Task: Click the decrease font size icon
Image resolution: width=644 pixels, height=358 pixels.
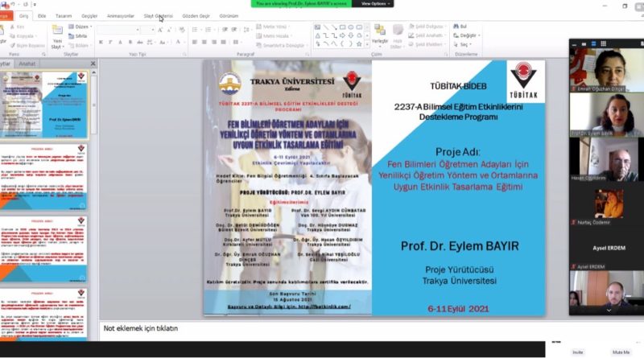Action: tap(169, 30)
